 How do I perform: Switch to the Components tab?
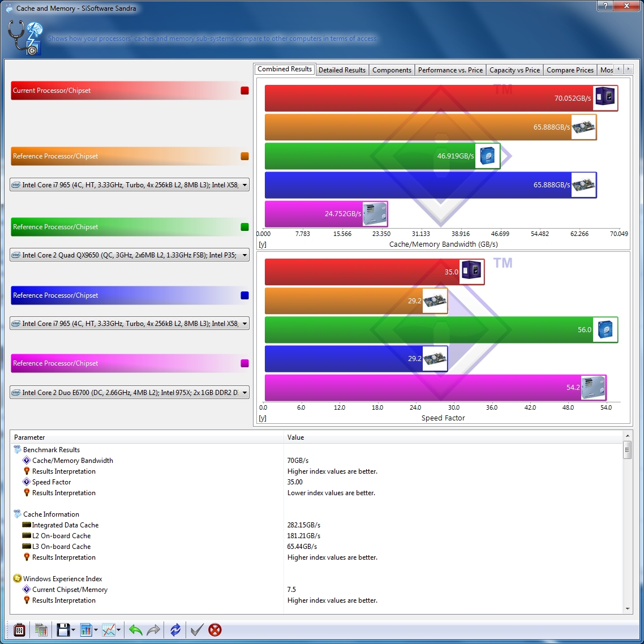392,70
